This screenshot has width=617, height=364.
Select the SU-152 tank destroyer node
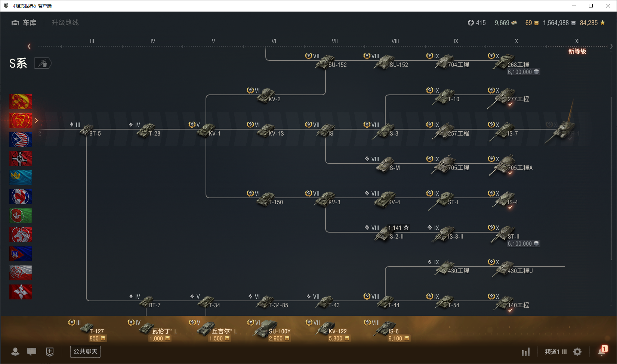326,62
